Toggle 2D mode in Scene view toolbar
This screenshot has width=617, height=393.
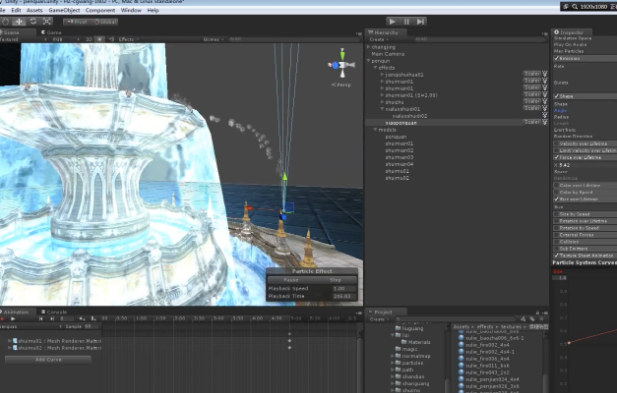[89, 39]
